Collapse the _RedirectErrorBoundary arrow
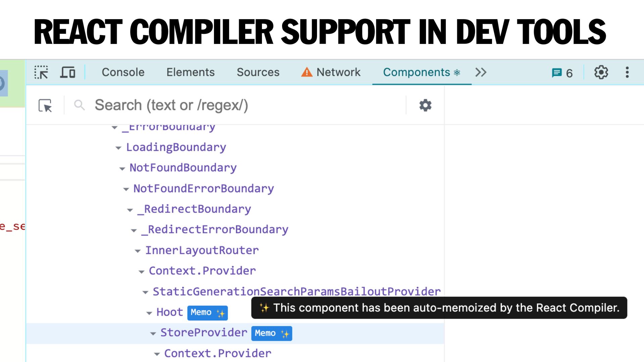Viewport: 644px width, 362px height. 134,231
